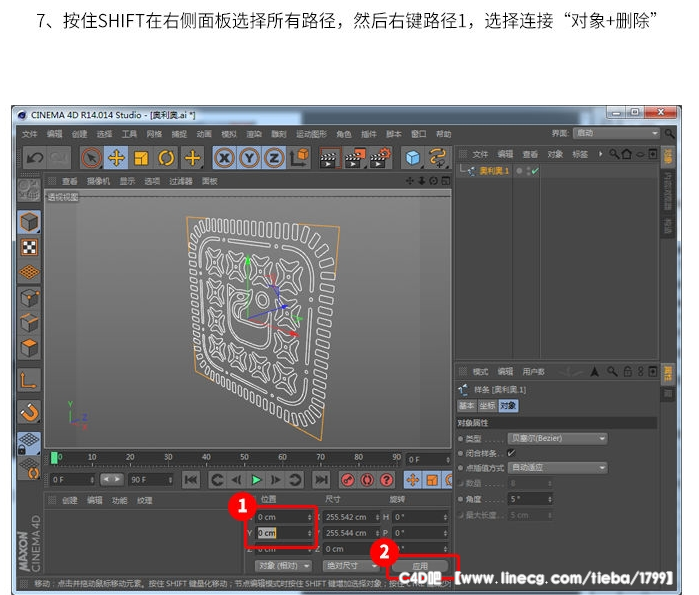Click Go to Start of animation
Screen dimensions: 699x595
pos(191,480)
